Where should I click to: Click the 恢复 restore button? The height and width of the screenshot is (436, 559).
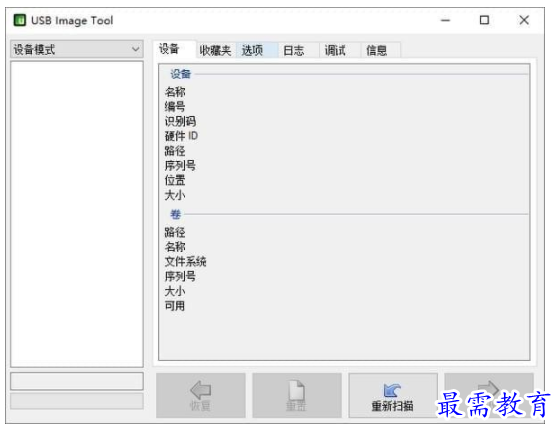201,395
